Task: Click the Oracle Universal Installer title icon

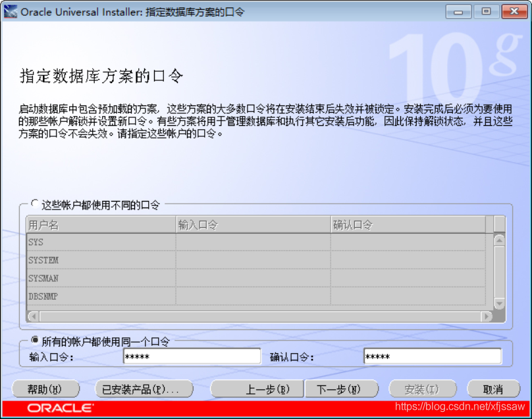Action: coord(10,12)
